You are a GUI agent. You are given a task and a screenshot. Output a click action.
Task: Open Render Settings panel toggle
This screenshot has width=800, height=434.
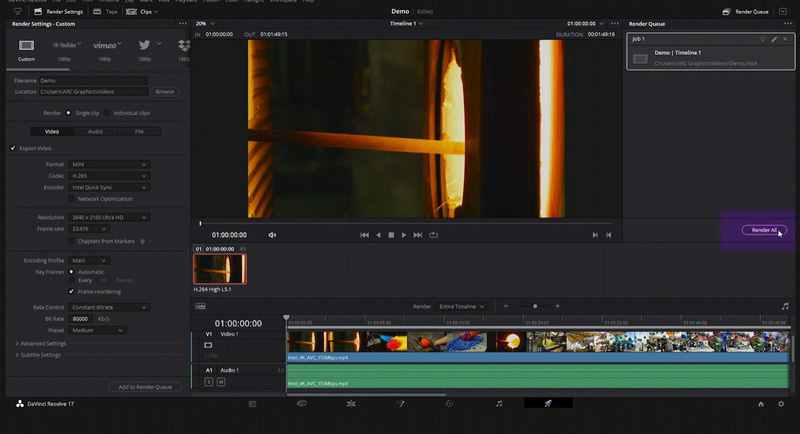point(59,11)
